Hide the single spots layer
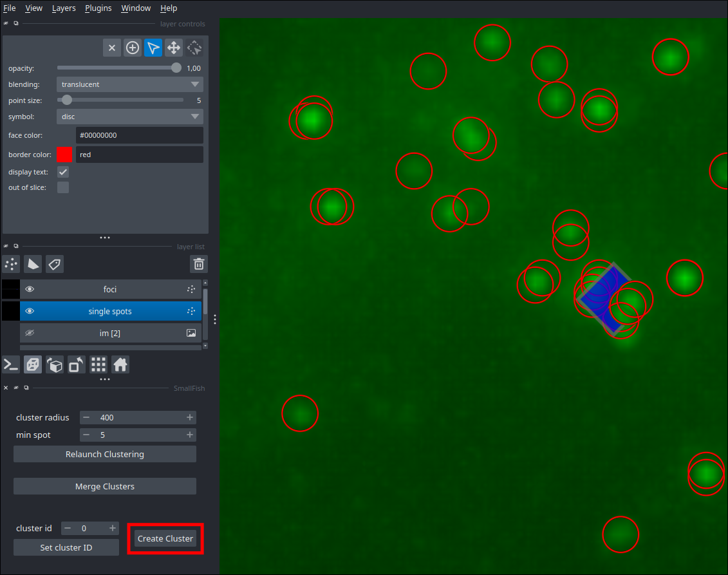Image resolution: width=728 pixels, height=575 pixels. coord(30,311)
